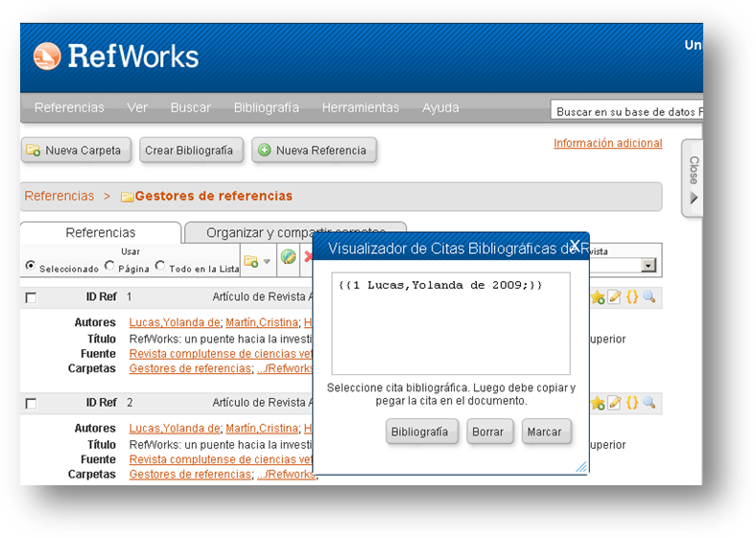
Task: Open the Información adicional link
Action: pos(608,143)
